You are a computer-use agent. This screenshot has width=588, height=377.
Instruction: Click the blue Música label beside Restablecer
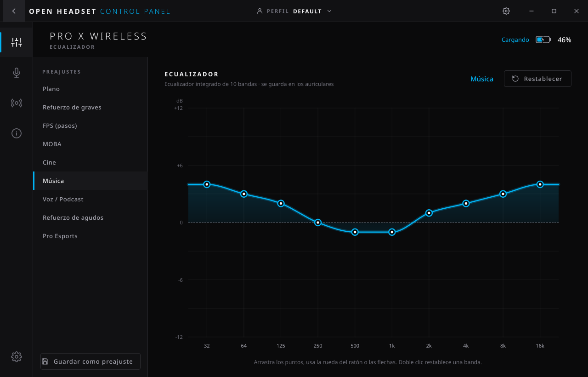coord(482,79)
